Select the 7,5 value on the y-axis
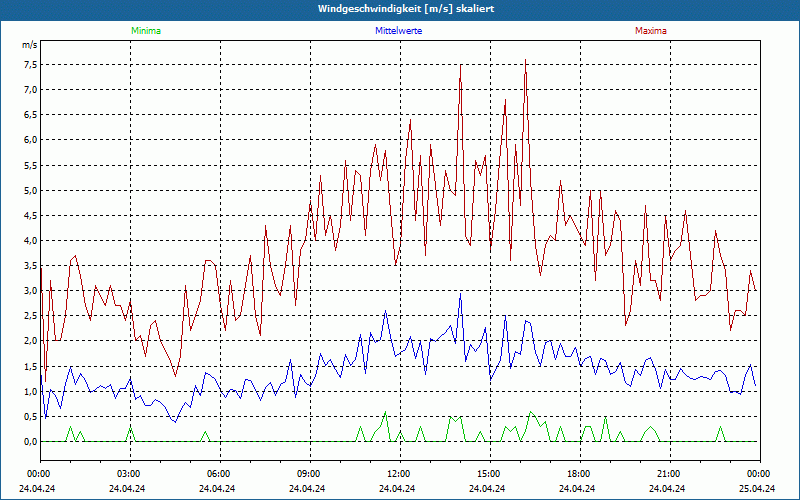800x500 pixels. click(30, 64)
